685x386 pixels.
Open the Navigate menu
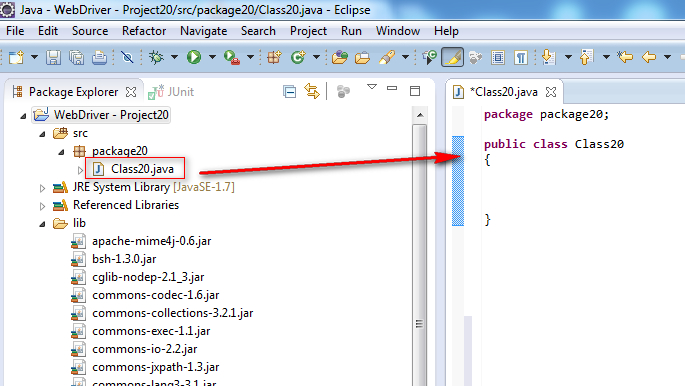click(204, 31)
